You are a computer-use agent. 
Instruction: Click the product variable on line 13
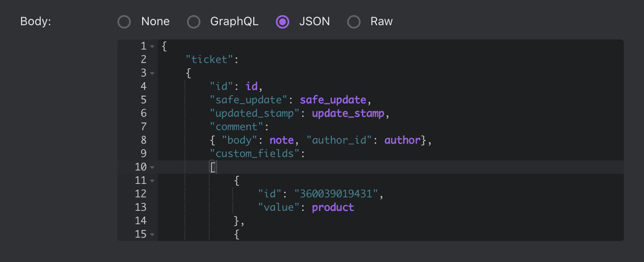tap(333, 207)
